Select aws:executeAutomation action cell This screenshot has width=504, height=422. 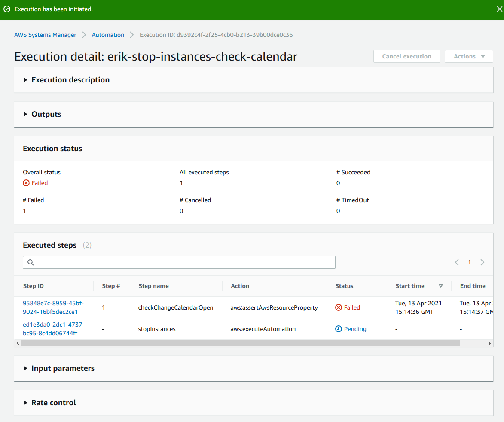tap(263, 329)
